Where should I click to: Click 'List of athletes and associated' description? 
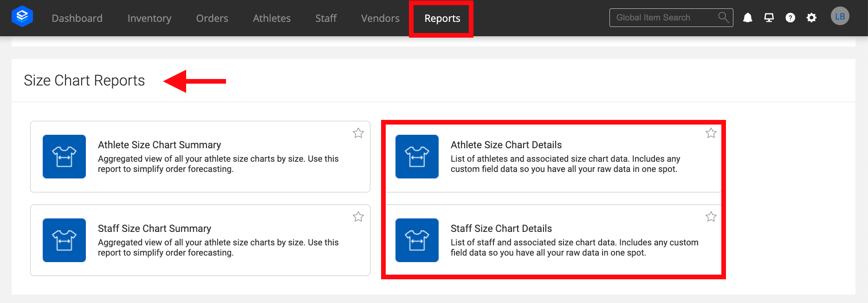pos(565,164)
